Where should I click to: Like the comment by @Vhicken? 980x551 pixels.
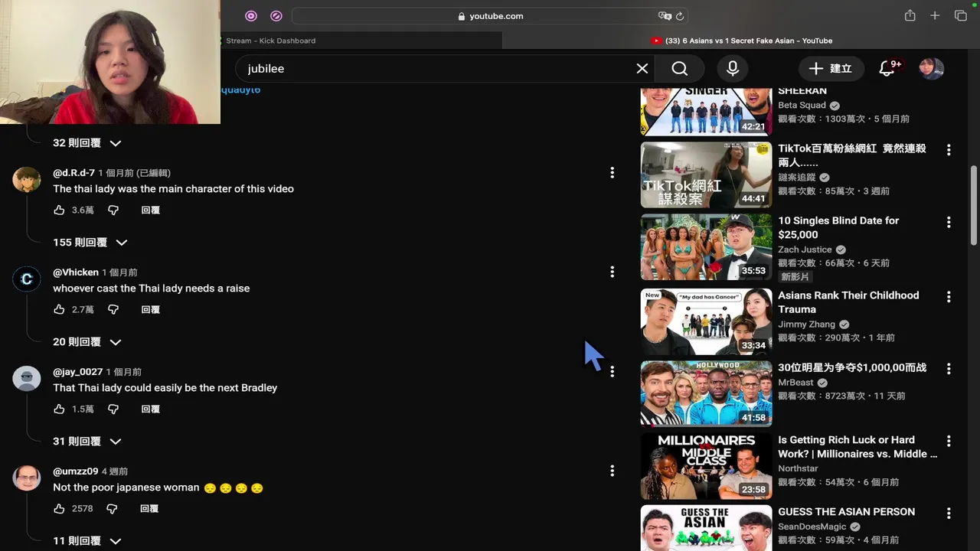[59, 309]
